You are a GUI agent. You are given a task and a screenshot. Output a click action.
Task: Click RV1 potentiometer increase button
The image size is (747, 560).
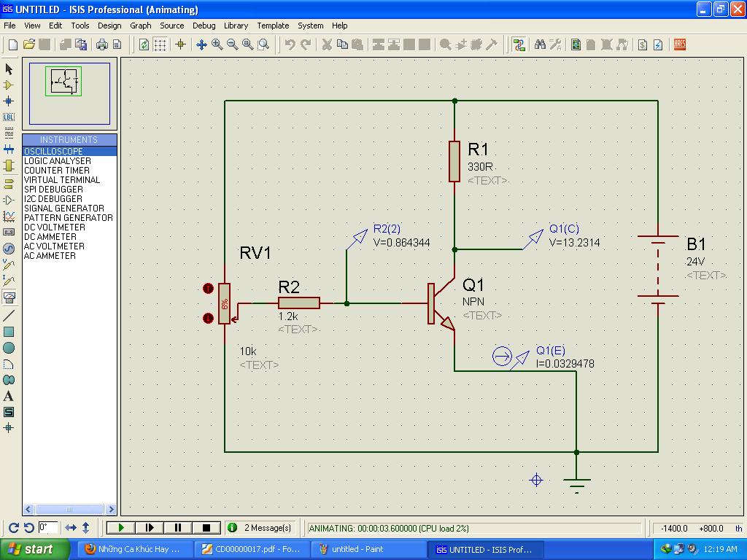pos(208,289)
